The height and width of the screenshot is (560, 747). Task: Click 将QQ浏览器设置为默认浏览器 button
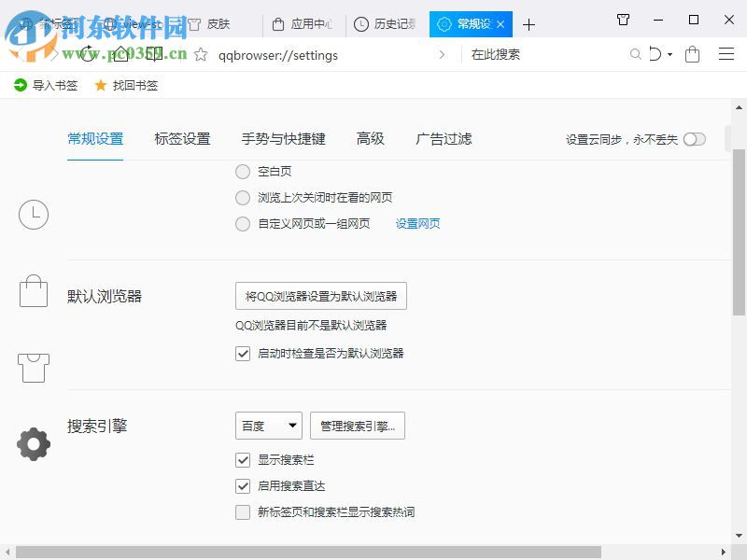(321, 295)
